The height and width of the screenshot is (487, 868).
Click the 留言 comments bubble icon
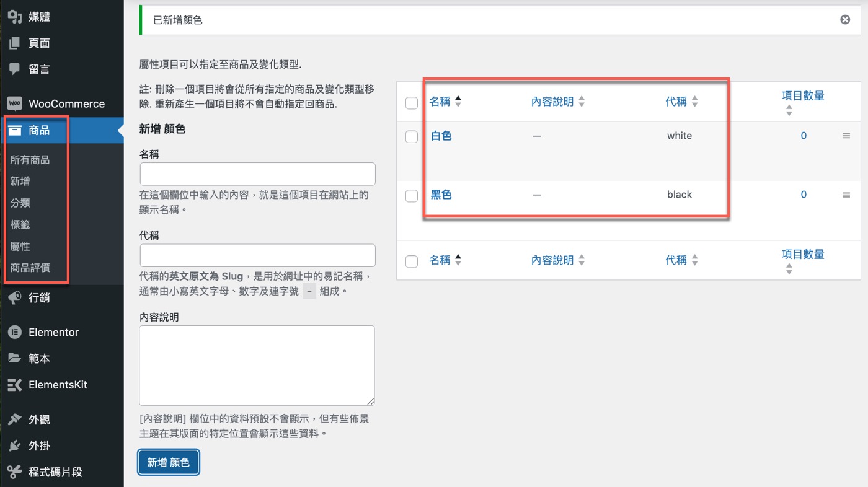coord(15,69)
